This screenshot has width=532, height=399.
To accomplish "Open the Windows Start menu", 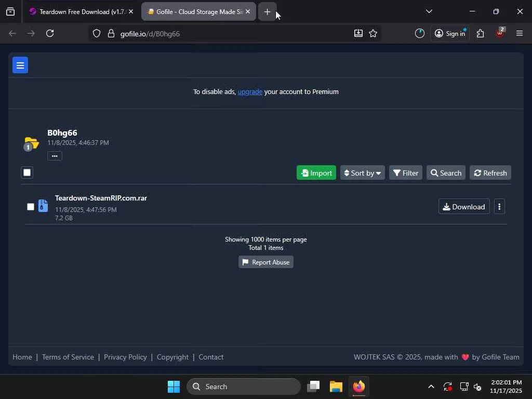I will [x=174, y=387].
